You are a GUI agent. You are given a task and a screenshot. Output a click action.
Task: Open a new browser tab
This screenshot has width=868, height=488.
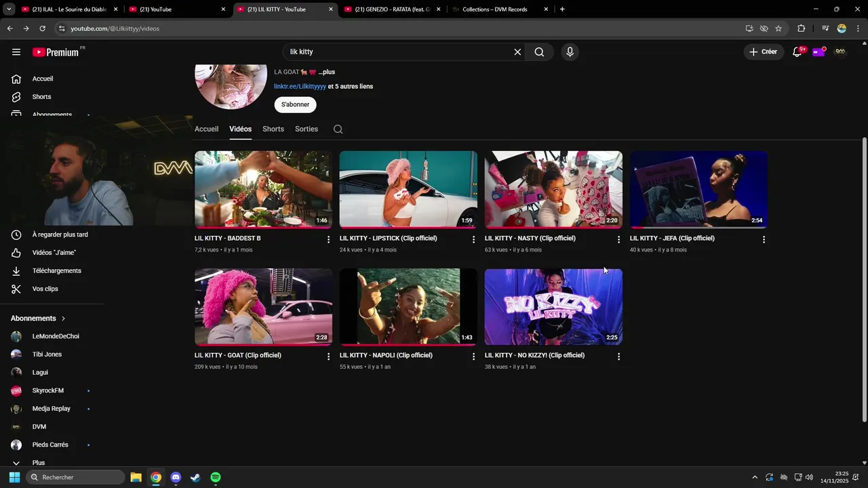[x=562, y=9]
